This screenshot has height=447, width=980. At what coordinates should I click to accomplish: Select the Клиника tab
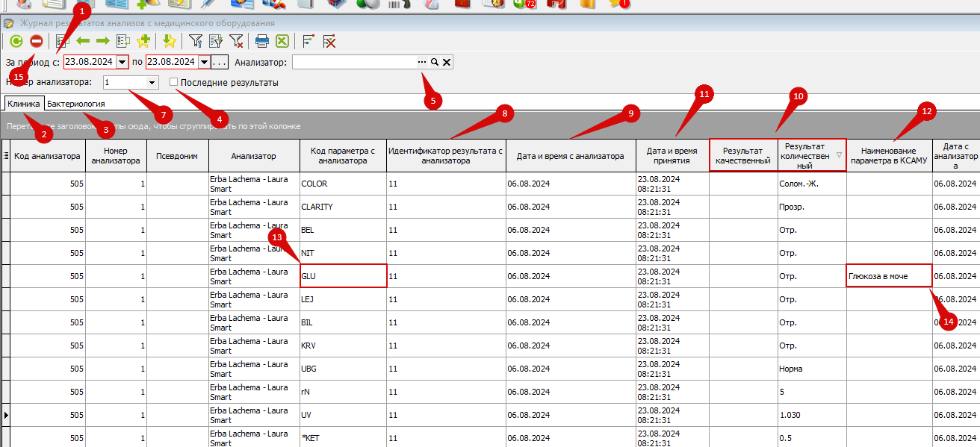tap(24, 104)
